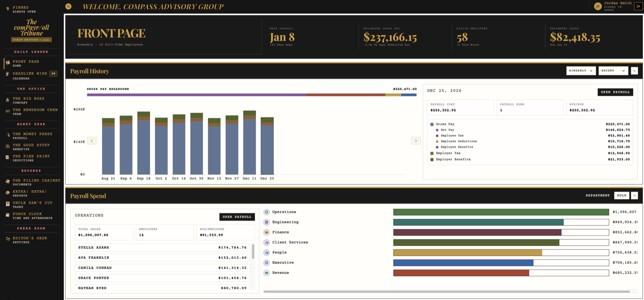Open Uncle Sam's Cut taxes section
The image size is (644, 300).
click(x=32, y=205)
